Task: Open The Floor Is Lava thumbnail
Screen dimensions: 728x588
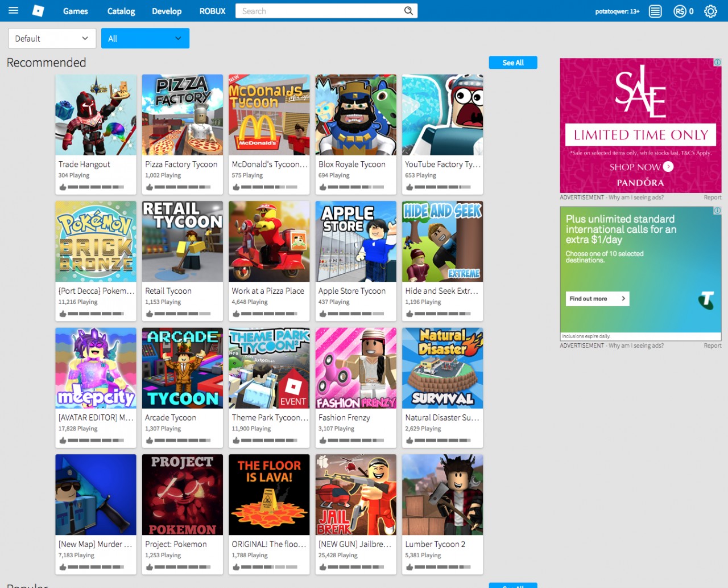Action: coord(269,495)
